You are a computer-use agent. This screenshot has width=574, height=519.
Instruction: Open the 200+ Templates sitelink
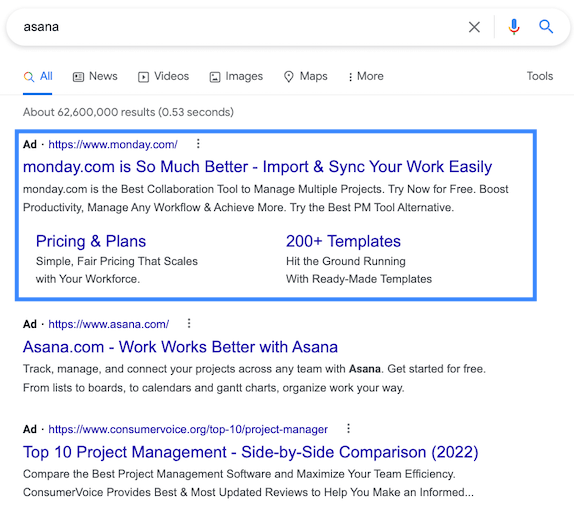click(343, 241)
